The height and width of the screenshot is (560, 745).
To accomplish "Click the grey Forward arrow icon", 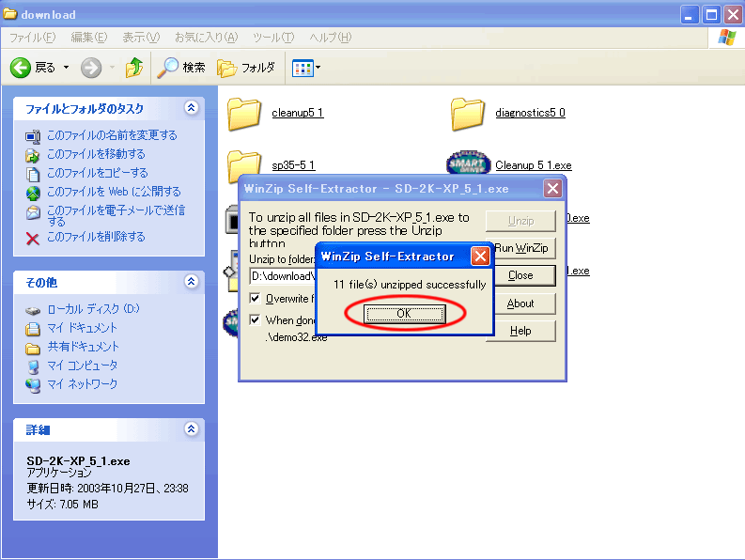I will [91, 68].
